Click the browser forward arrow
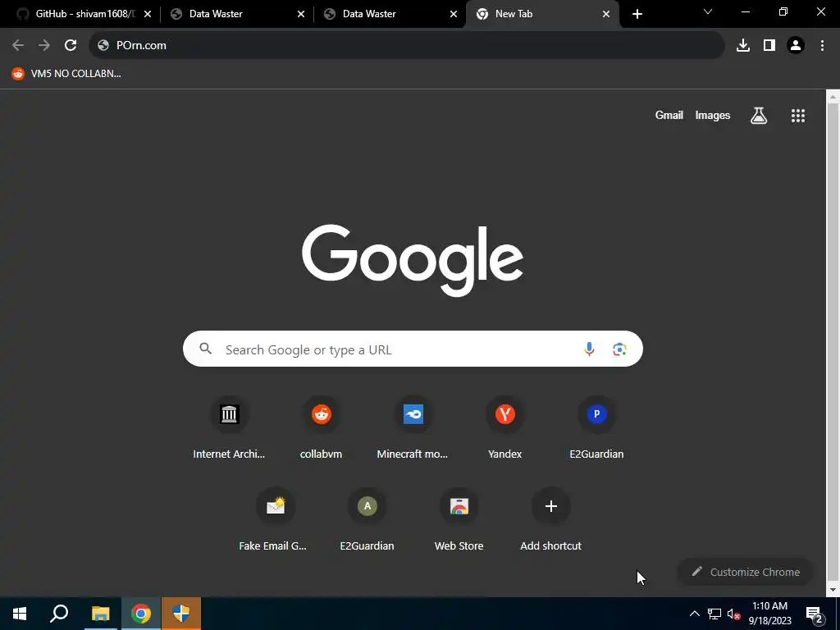Image resolution: width=840 pixels, height=630 pixels. (44, 46)
